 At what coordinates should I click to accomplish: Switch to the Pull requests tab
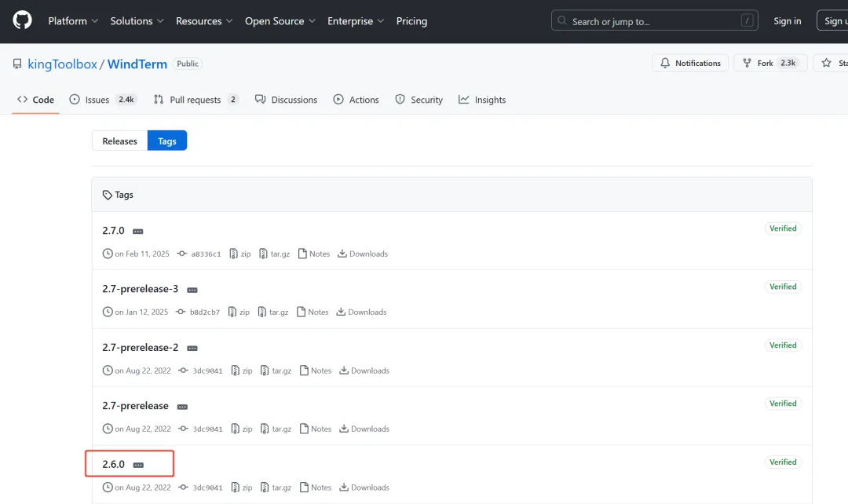(x=196, y=100)
